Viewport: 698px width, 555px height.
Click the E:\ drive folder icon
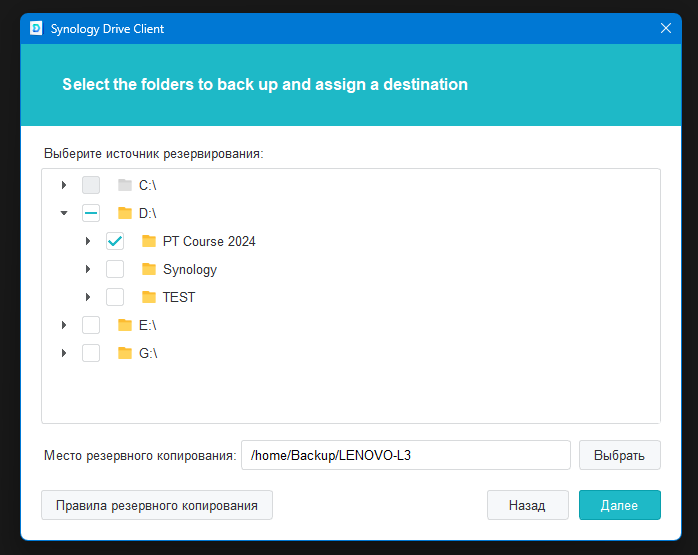pyautogui.click(x=125, y=325)
